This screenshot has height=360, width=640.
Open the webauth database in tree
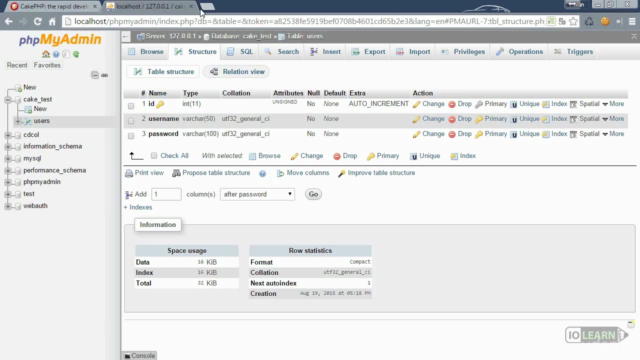(35, 206)
